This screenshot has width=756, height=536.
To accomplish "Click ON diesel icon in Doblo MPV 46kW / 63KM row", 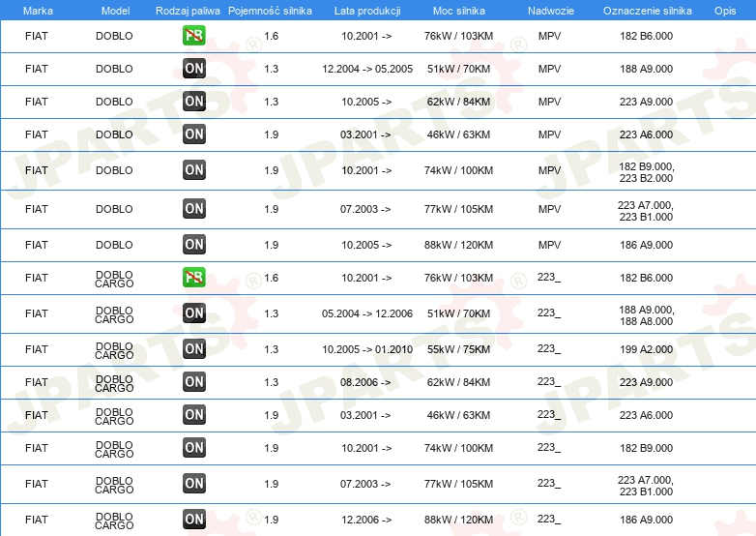I will point(193,134).
